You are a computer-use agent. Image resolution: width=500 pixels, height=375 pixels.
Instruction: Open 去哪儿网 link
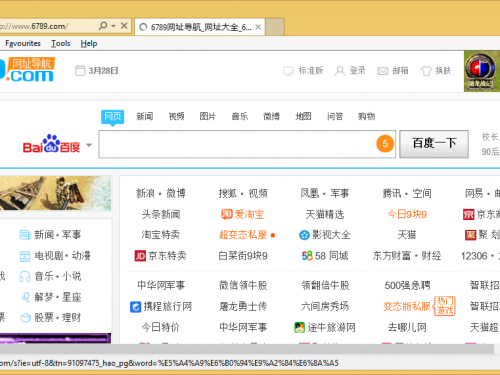tap(407, 327)
